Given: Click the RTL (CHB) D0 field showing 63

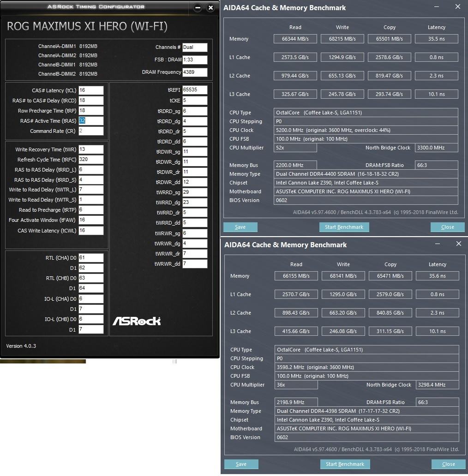Looking at the screenshot, I should click(91, 278).
